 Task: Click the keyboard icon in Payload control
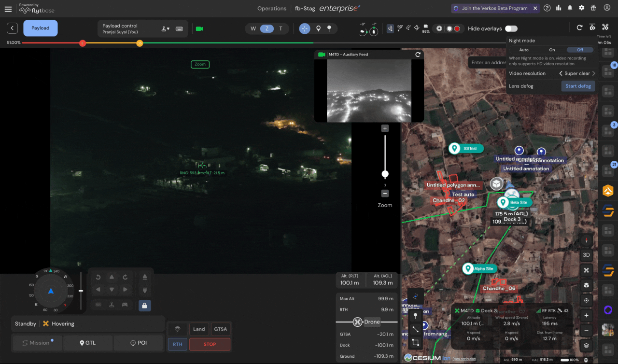[x=179, y=29]
